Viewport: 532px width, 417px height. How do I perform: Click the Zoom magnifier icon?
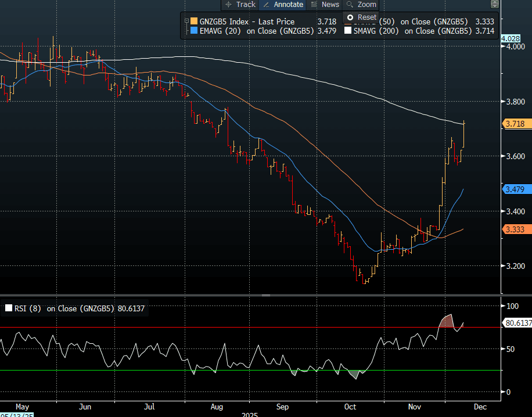pos(350,5)
